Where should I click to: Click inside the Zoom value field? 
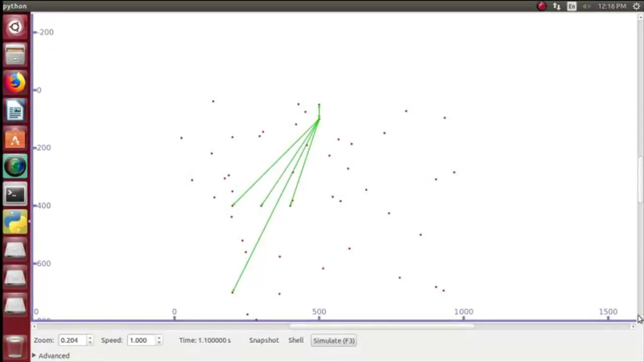72,340
